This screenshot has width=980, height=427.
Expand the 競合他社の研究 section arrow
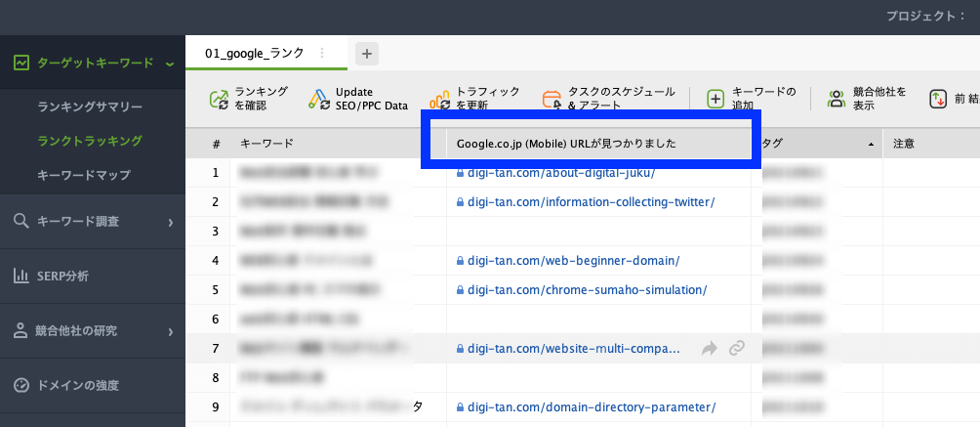[x=170, y=331]
